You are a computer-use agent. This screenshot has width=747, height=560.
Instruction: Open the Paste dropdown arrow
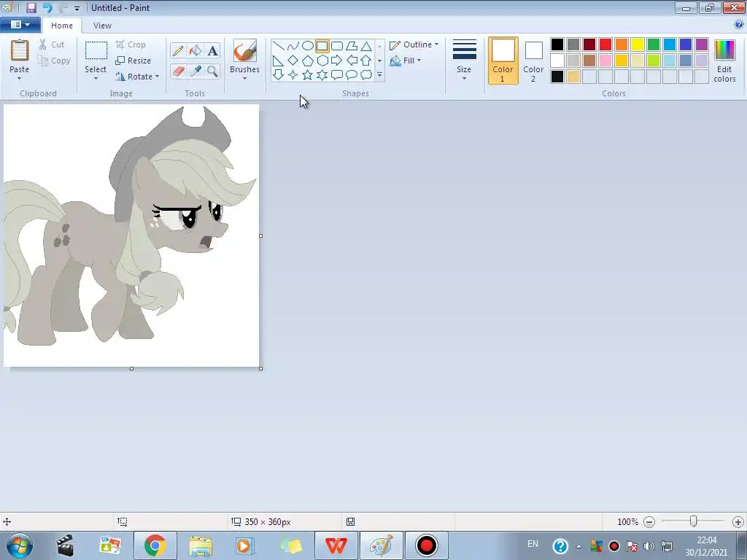coord(19,79)
